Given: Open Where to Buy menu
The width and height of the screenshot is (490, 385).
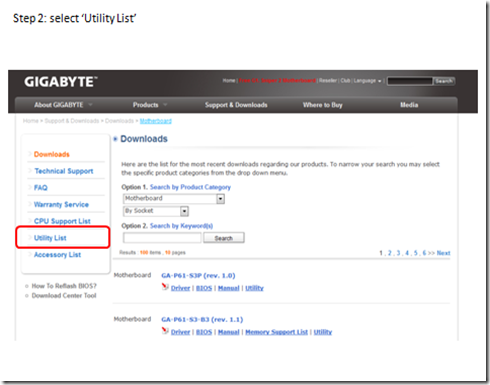Looking at the screenshot, I should point(322,105).
